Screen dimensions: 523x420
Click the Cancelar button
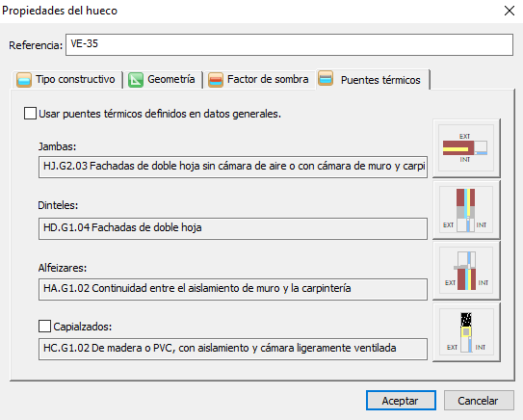(479, 401)
